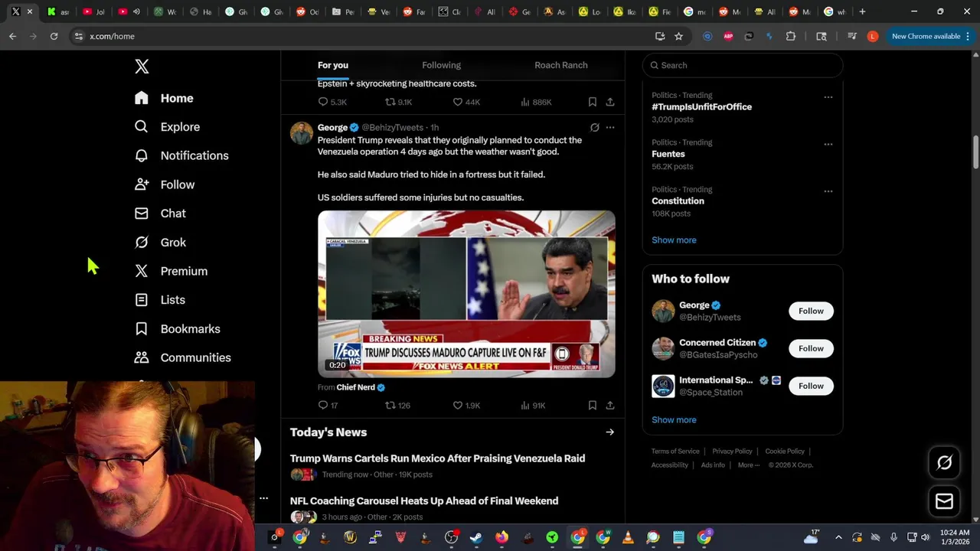Follow International Space Station account
The width and height of the screenshot is (980, 551).
point(811,386)
